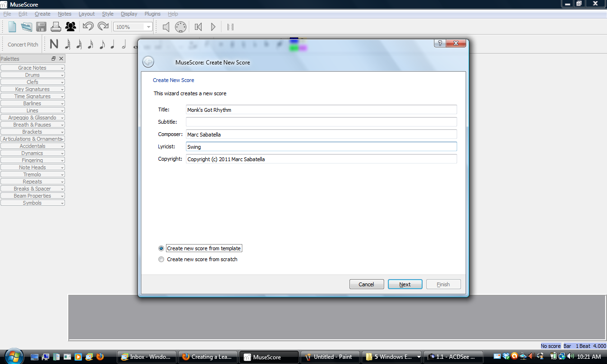Open Firefox from quick launch
The height and width of the screenshot is (364, 607).
pos(100,357)
